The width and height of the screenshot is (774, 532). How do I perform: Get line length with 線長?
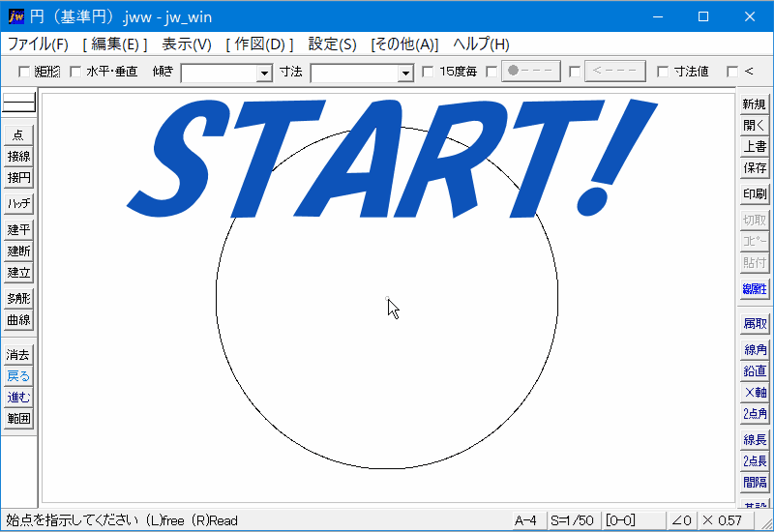(755, 439)
